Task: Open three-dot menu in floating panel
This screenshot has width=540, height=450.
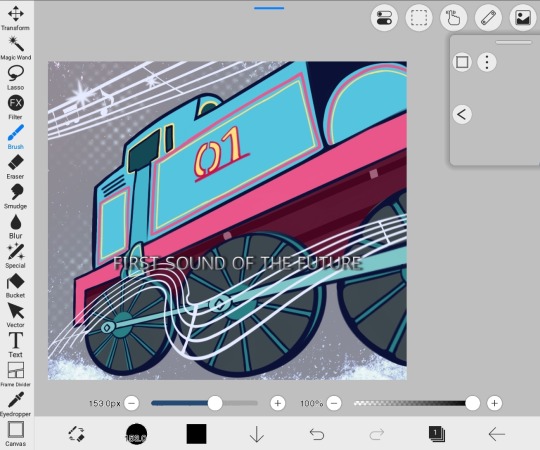Action: click(x=487, y=62)
